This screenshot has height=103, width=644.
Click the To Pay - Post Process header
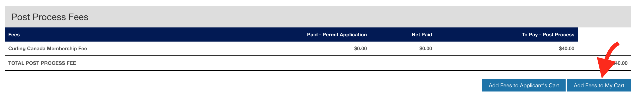[x=548, y=35]
